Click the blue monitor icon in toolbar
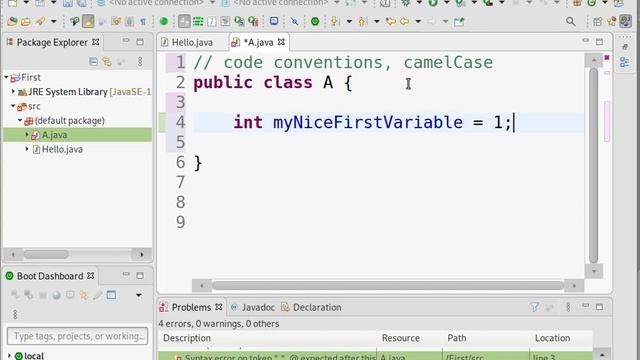Viewport: 640px width, 360px height. (274, 21)
